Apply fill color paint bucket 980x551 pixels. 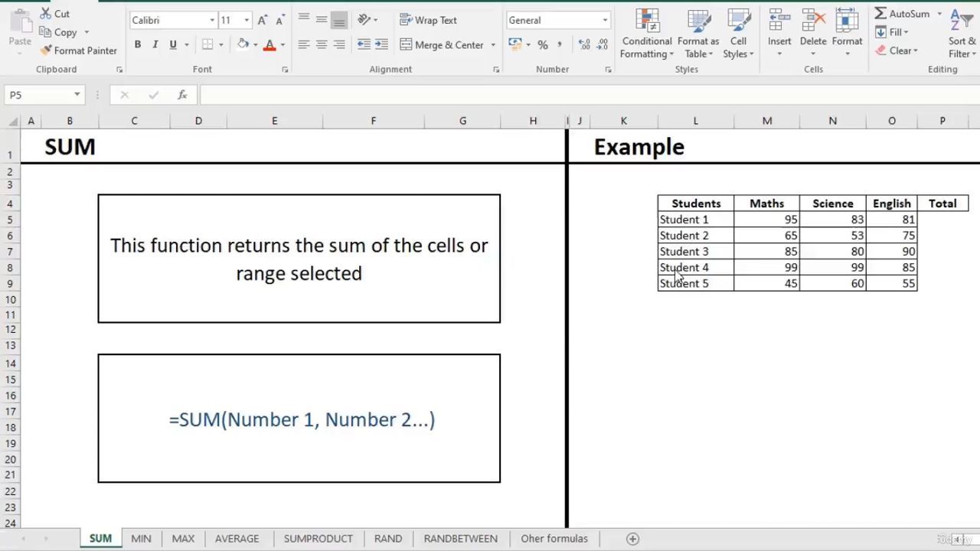243,44
